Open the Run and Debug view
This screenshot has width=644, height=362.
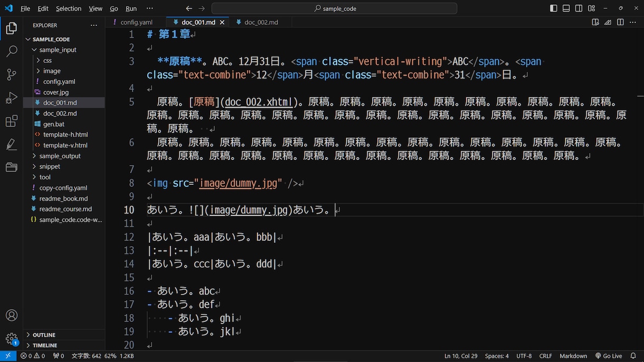coord(11,98)
